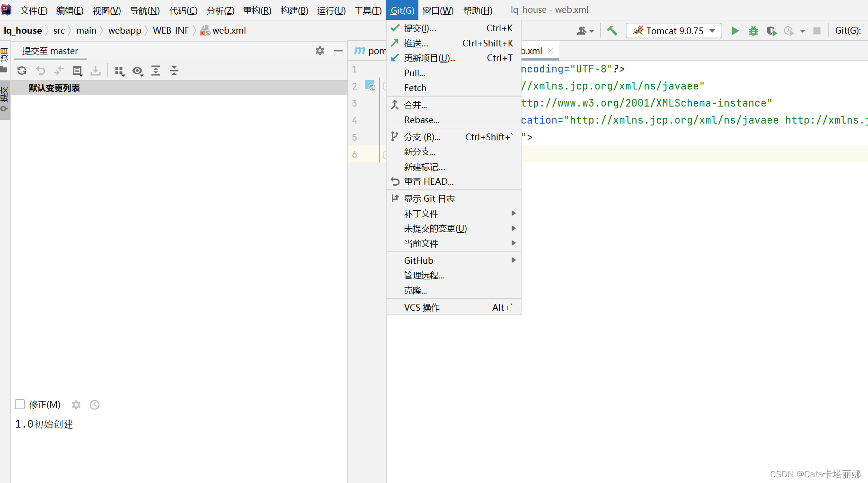This screenshot has height=483, width=868.
Task: Open the 视图(V) menu
Action: 106,10
